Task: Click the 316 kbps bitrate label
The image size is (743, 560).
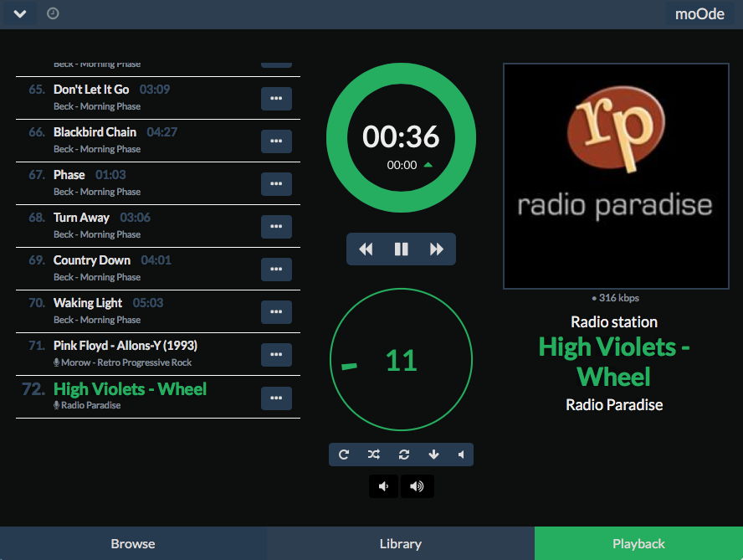Action: 616,298
